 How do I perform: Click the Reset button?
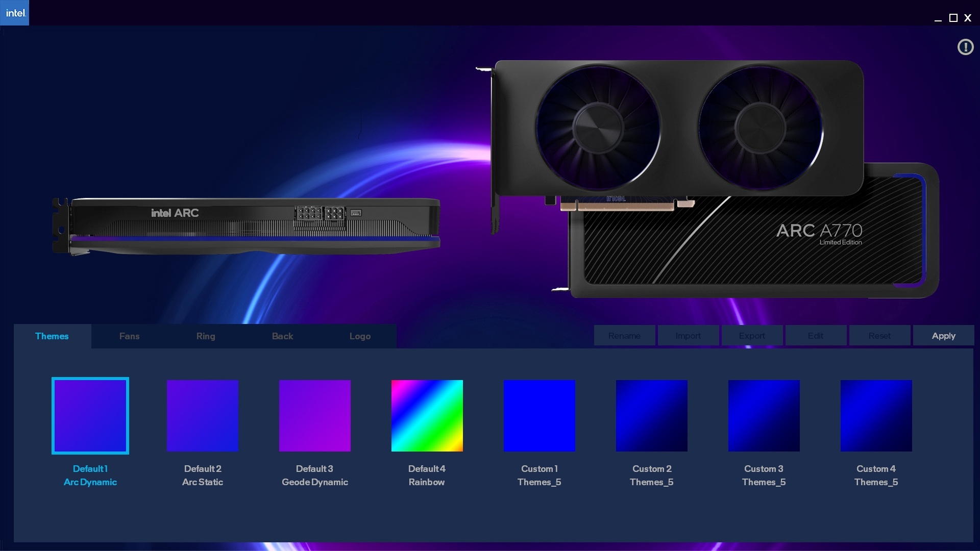point(879,336)
